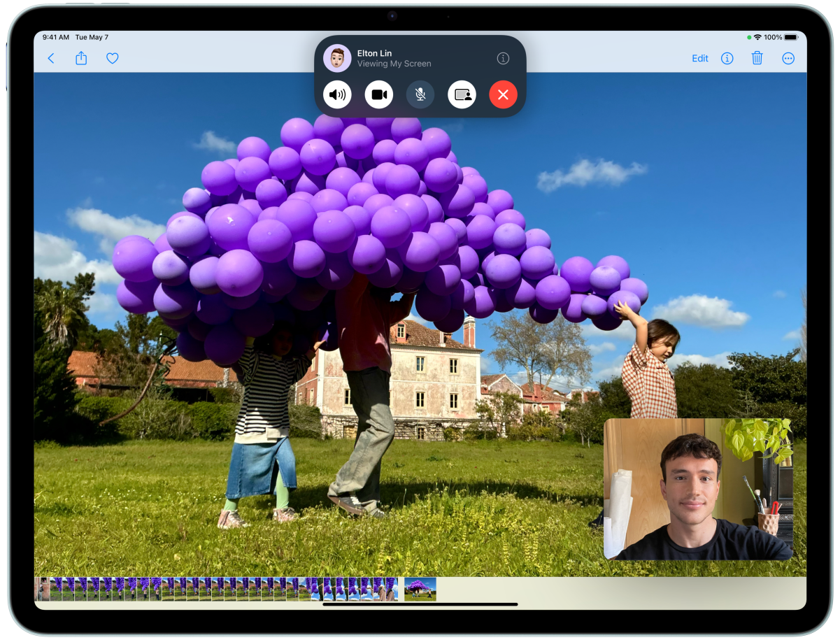
Task: Go back using the back chevron
Action: [50, 59]
